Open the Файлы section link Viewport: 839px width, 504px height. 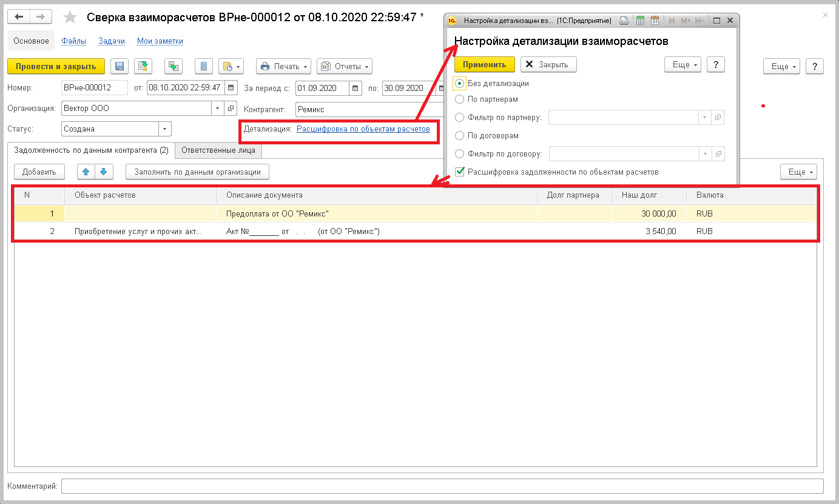click(73, 41)
